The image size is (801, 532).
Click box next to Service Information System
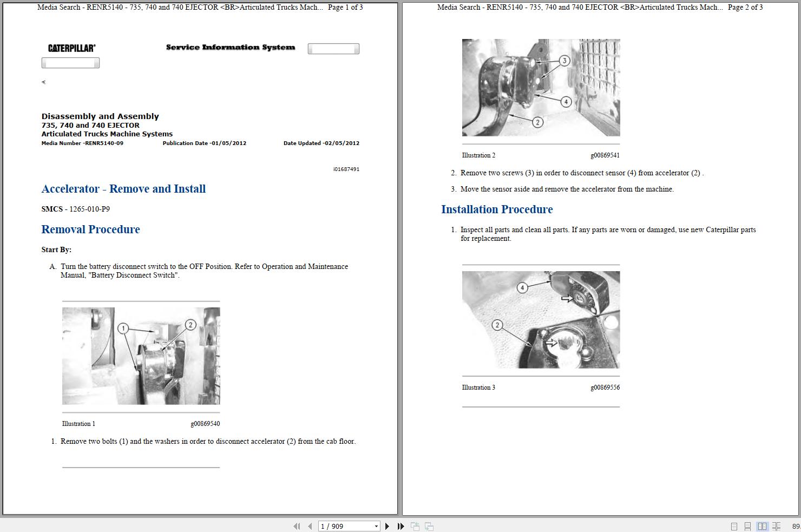click(333, 49)
